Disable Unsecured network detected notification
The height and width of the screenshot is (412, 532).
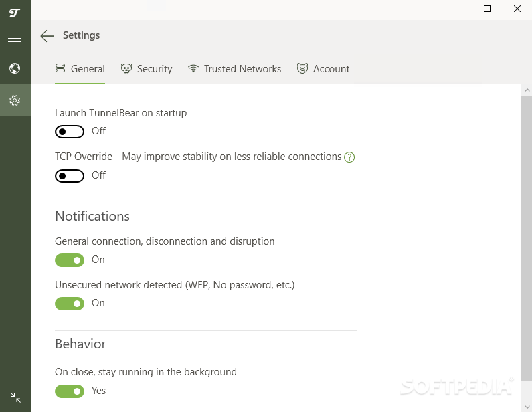coord(70,304)
